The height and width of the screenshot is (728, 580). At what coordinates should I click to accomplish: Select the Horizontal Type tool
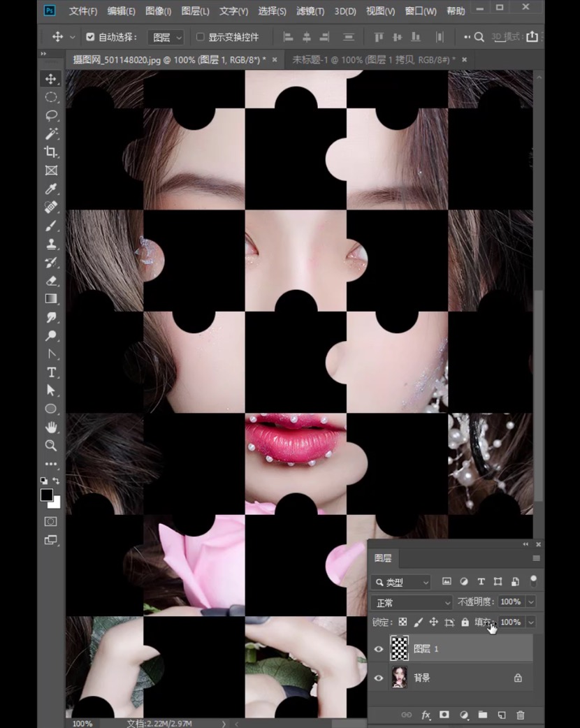point(51,372)
